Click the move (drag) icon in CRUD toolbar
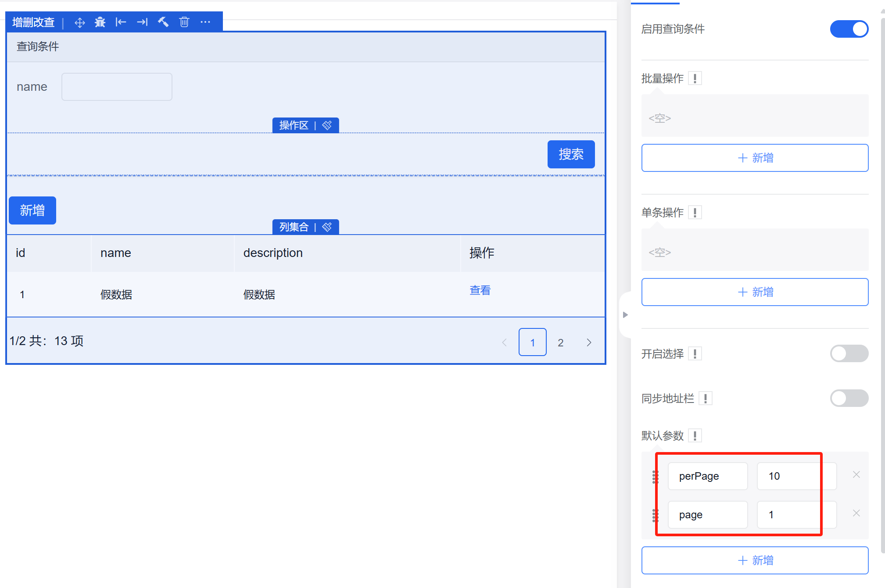This screenshot has width=885, height=588. (79, 22)
